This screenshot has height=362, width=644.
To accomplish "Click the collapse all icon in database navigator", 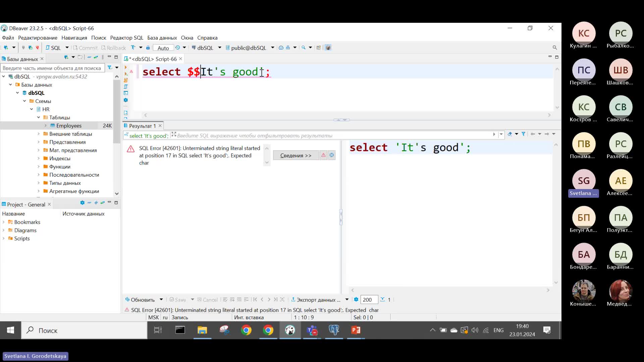I will tap(89, 57).
